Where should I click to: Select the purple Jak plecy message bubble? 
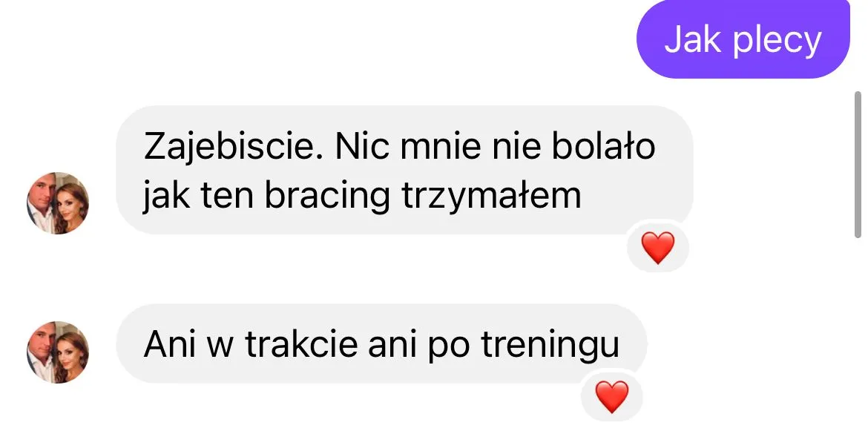(743, 39)
